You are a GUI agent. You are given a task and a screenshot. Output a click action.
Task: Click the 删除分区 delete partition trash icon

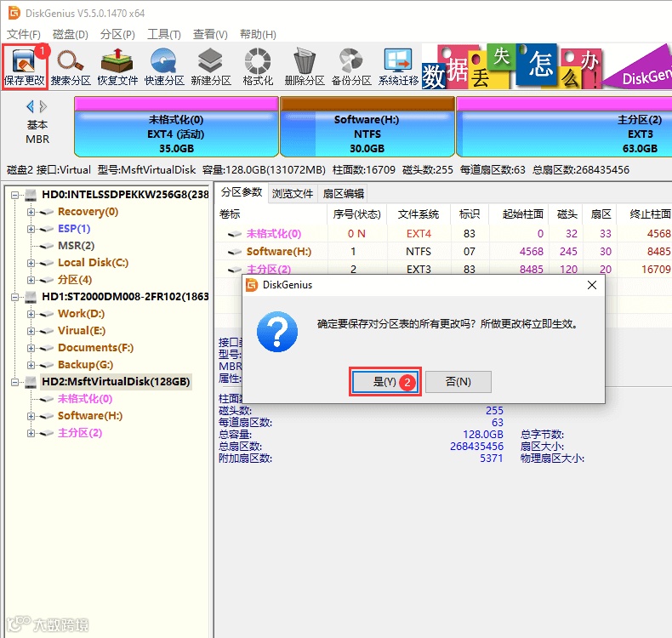305,66
